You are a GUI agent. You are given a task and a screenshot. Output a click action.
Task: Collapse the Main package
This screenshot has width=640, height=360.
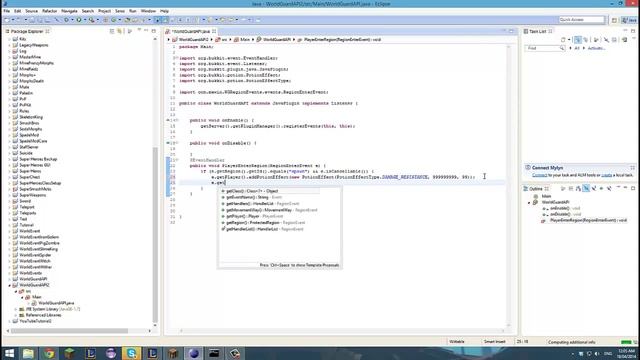click(x=22, y=297)
